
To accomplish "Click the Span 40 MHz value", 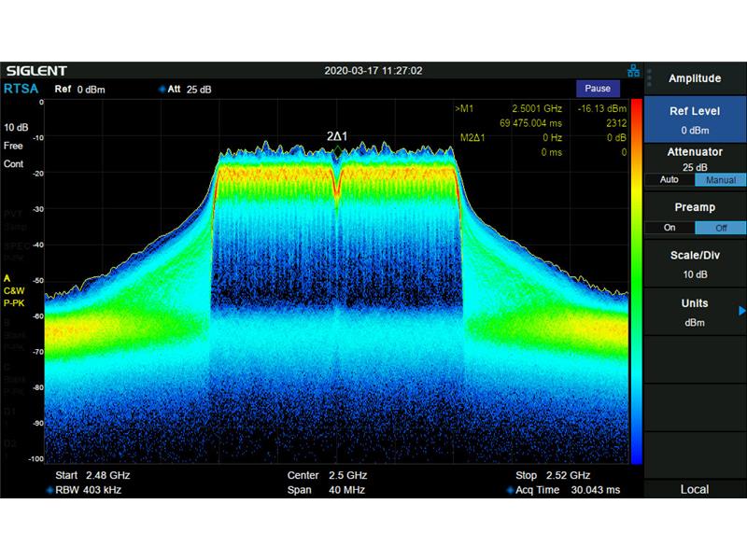I will pos(326,490).
